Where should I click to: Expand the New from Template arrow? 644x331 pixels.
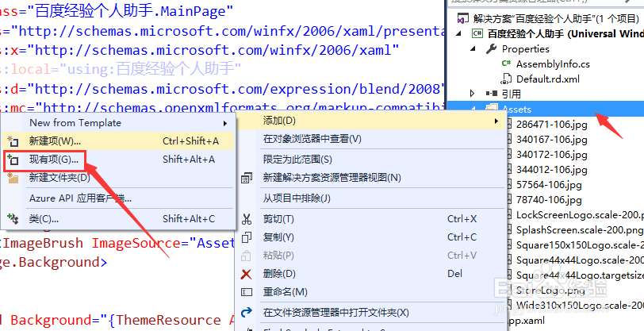point(225,123)
